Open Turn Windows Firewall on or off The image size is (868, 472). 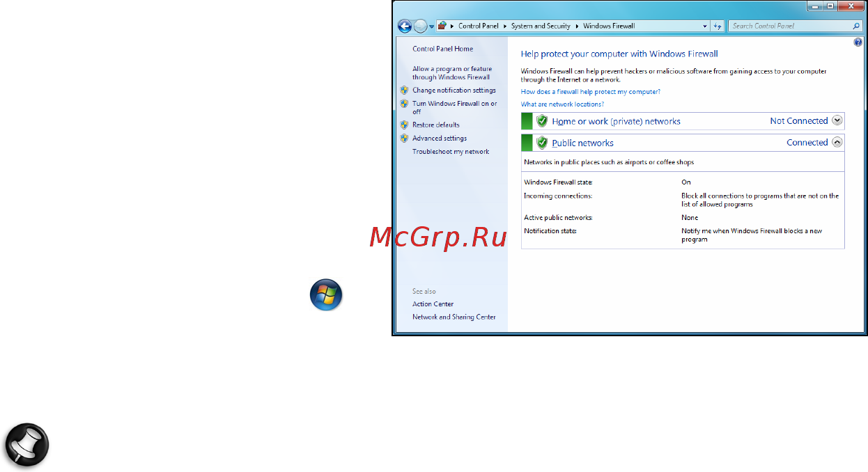(455, 107)
